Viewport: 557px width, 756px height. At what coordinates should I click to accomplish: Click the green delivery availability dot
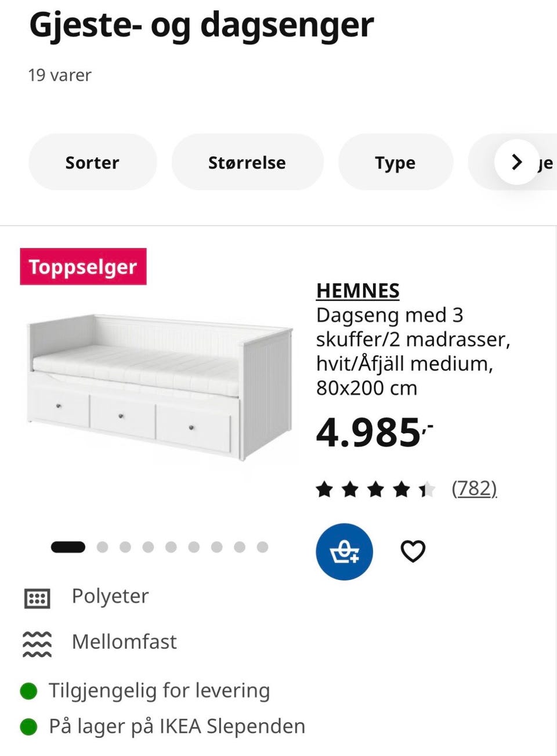coord(27,690)
